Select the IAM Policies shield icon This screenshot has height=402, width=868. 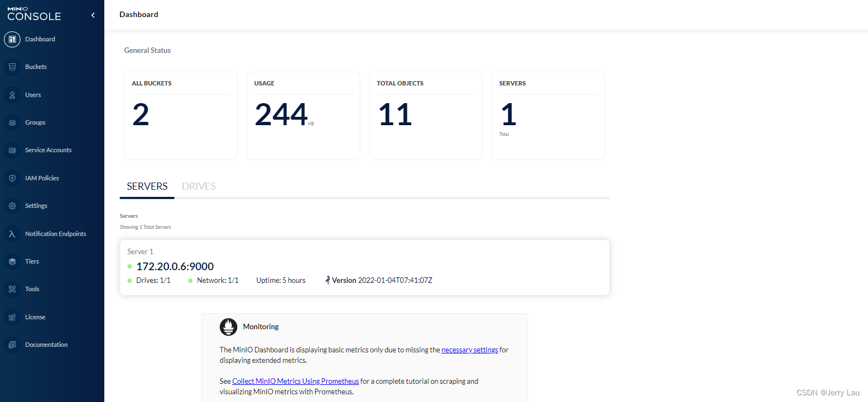pos(12,178)
